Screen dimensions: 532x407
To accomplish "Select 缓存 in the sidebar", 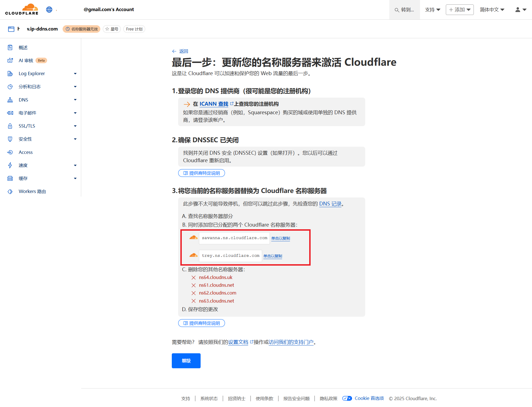I will (x=23, y=178).
